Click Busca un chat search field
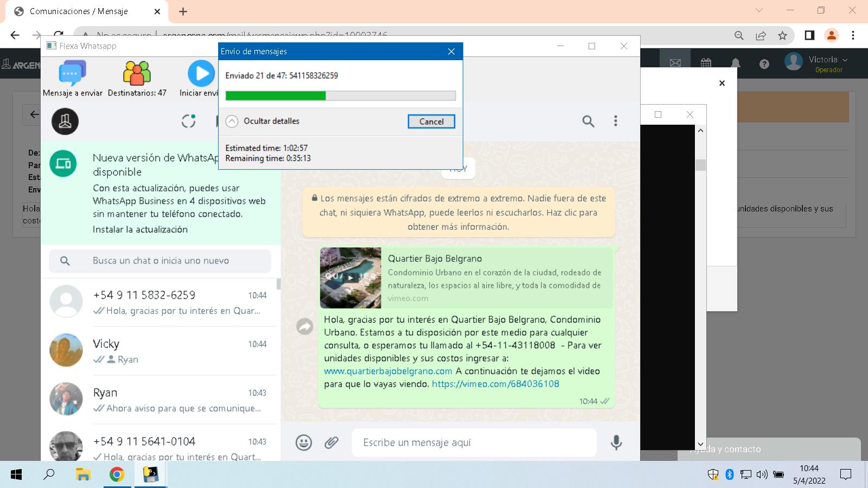The image size is (868, 488). click(160, 261)
